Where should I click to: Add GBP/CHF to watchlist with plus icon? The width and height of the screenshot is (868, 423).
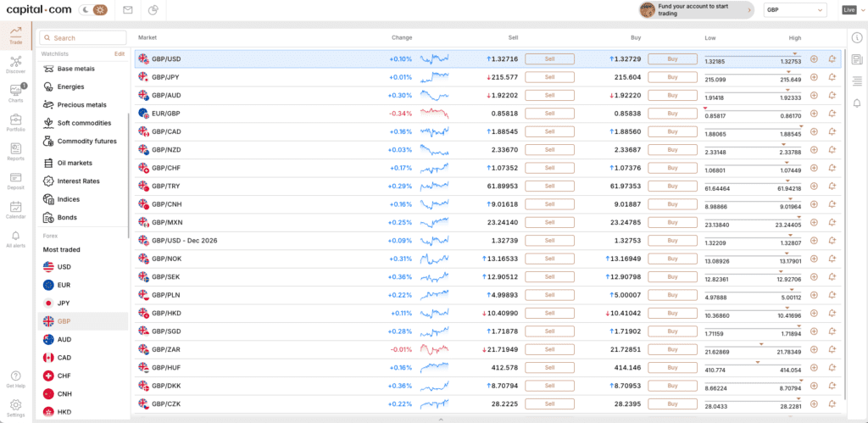[x=814, y=168]
